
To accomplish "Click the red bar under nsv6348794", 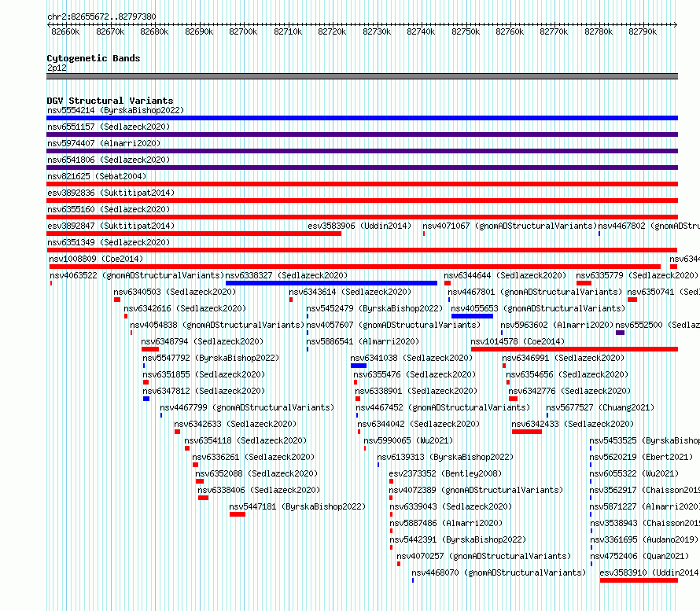I will pyautogui.click(x=150, y=349).
